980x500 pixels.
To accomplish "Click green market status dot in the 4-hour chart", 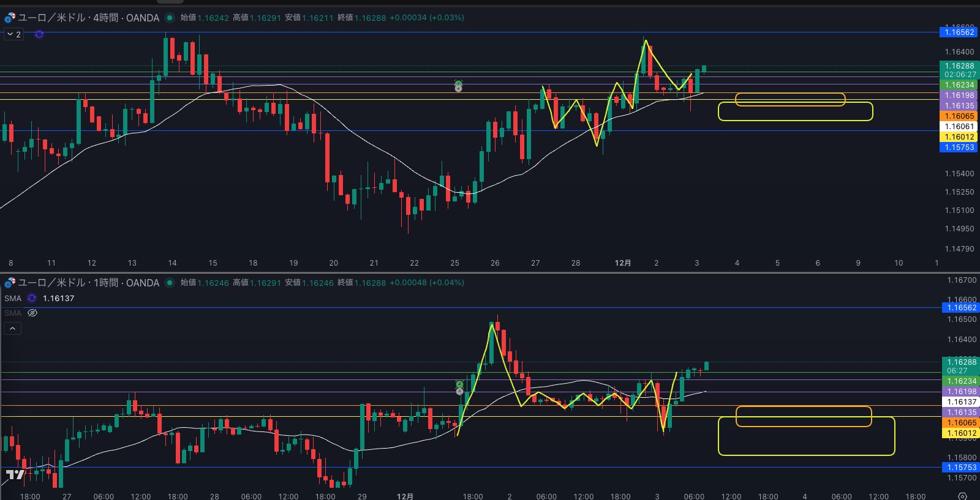I will tap(170, 18).
